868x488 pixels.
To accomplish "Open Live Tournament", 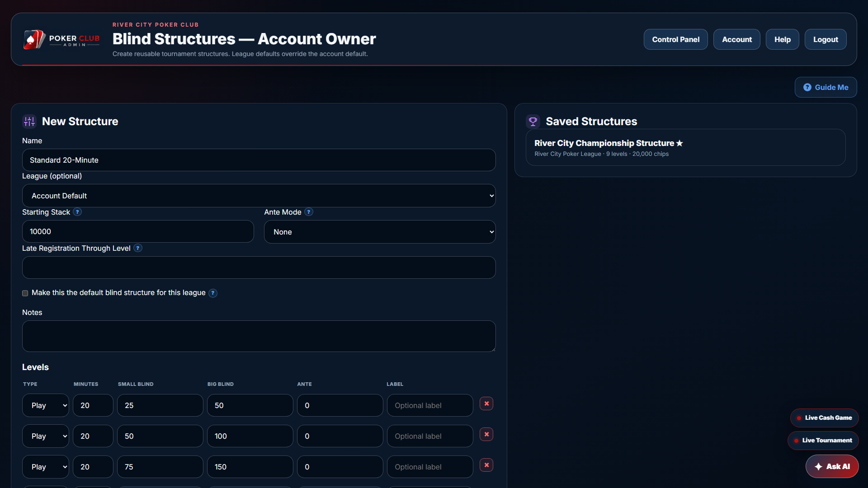I will coord(823,441).
